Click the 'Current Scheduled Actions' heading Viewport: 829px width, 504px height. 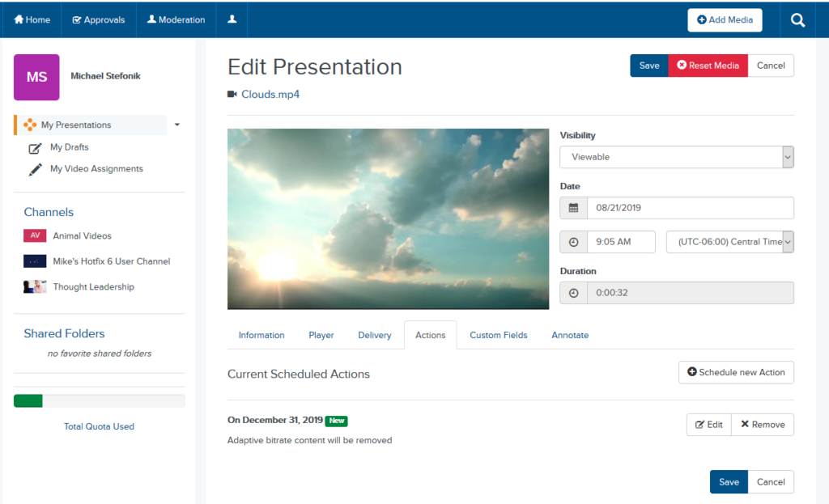pos(299,374)
